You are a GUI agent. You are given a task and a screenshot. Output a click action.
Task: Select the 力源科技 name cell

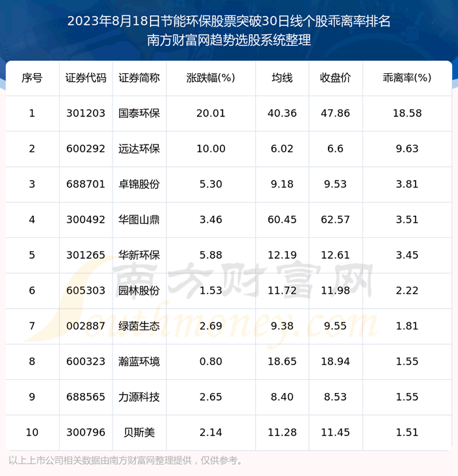(x=139, y=397)
